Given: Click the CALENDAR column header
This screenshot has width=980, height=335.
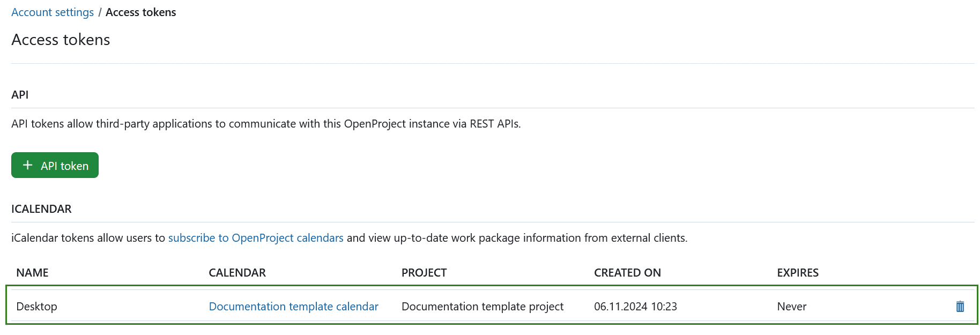Looking at the screenshot, I should [237, 273].
